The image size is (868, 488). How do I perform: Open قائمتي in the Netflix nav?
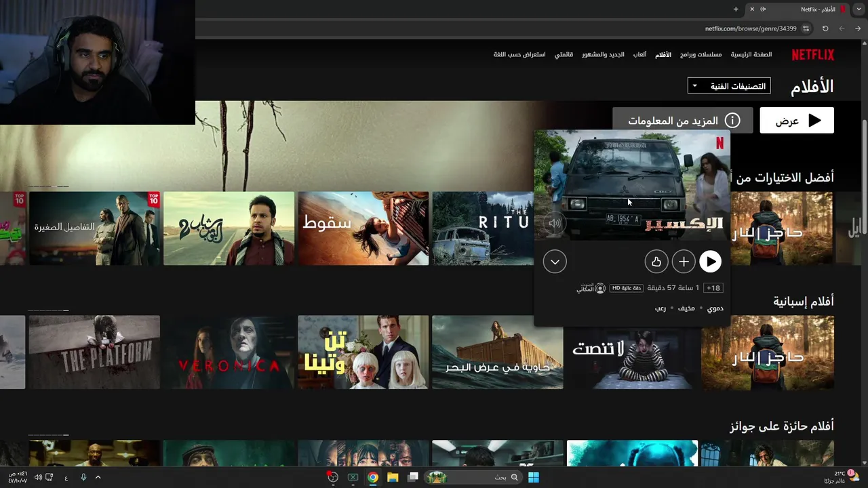[x=564, y=54]
